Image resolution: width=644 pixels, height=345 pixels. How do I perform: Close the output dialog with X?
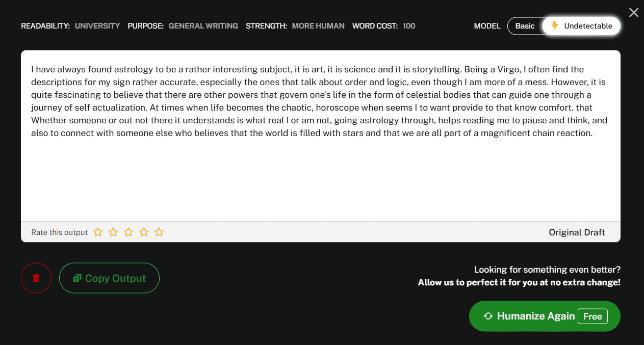pos(633,13)
